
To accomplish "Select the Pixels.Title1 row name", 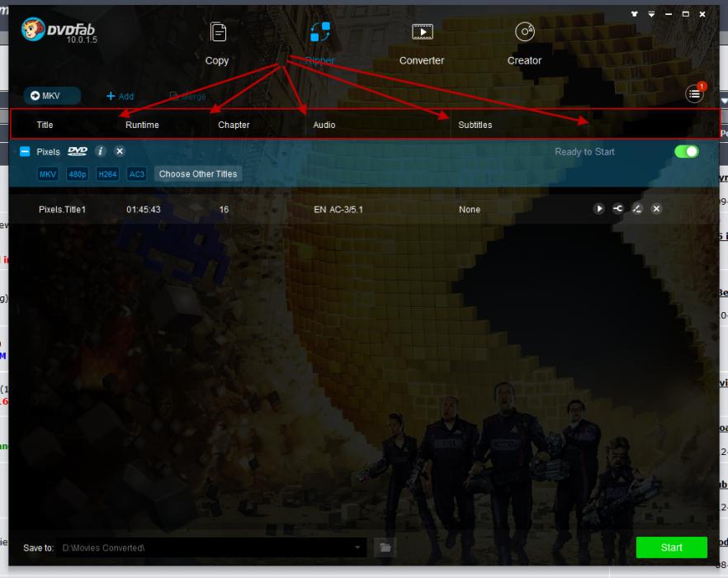I will [x=62, y=210].
